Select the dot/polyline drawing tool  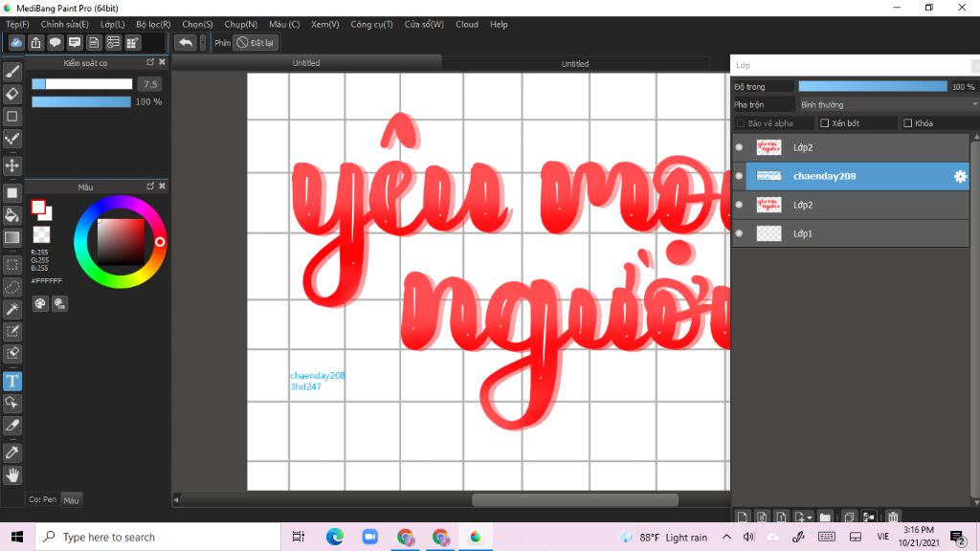click(11, 139)
